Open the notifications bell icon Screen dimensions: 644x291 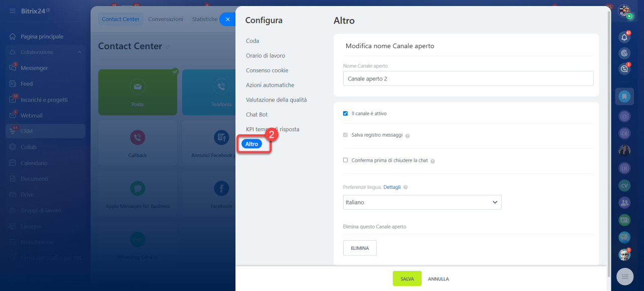624,37
